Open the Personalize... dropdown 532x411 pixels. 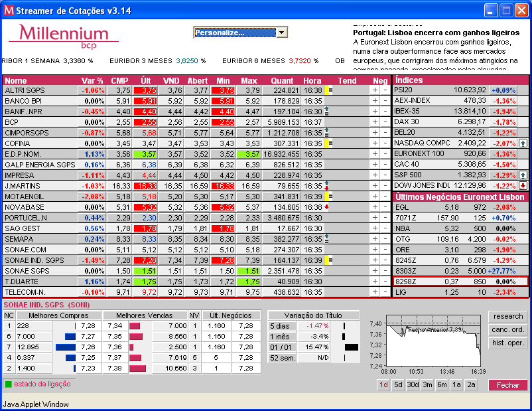point(282,33)
